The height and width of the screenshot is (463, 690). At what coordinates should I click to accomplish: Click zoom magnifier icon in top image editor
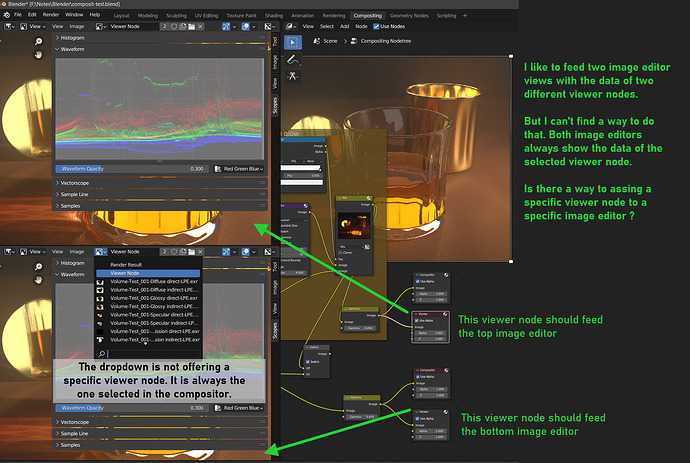tap(39, 41)
